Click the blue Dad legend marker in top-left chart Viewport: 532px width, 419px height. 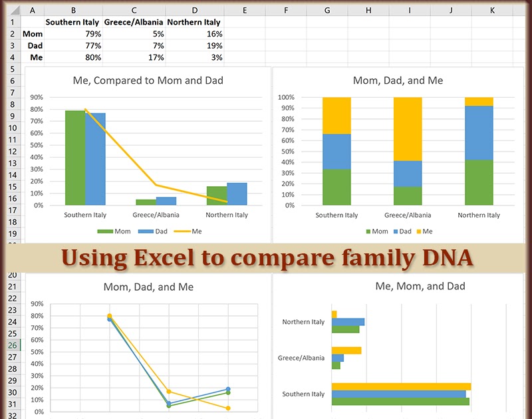tap(145, 231)
